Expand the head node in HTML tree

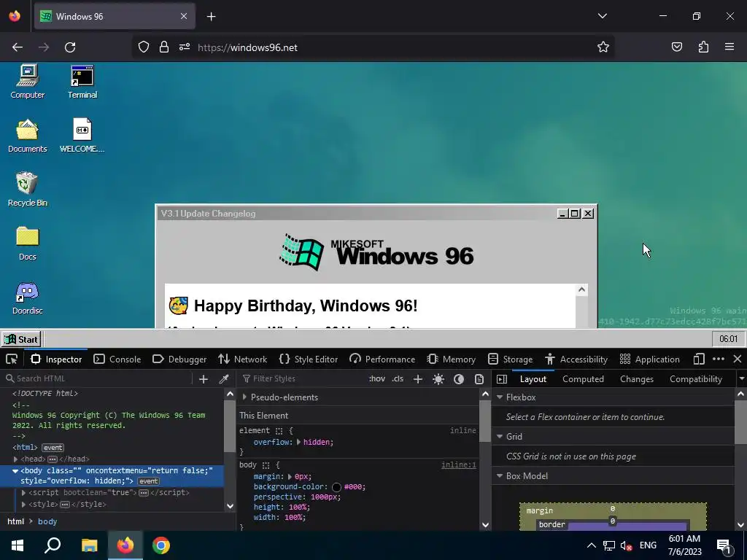pos(16,459)
